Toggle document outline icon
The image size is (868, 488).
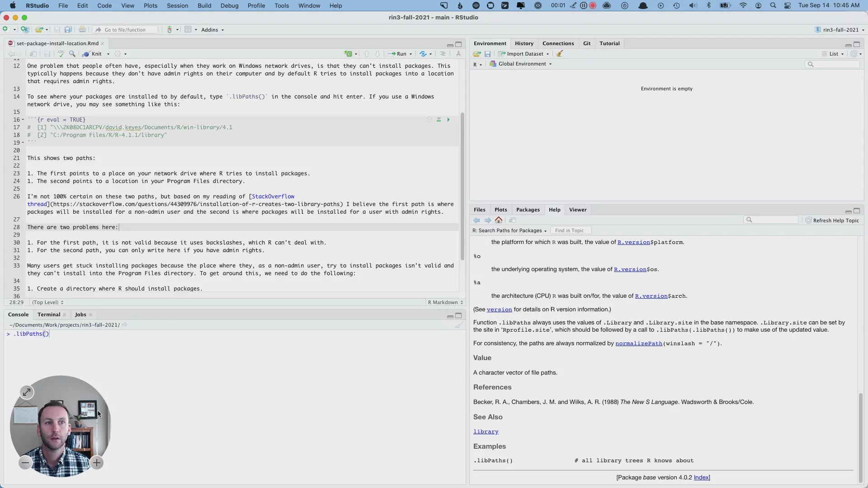click(443, 54)
